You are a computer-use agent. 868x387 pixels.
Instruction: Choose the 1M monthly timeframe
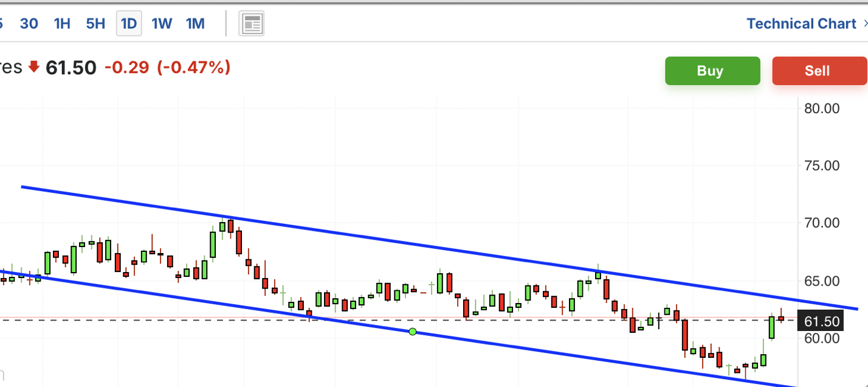point(195,24)
